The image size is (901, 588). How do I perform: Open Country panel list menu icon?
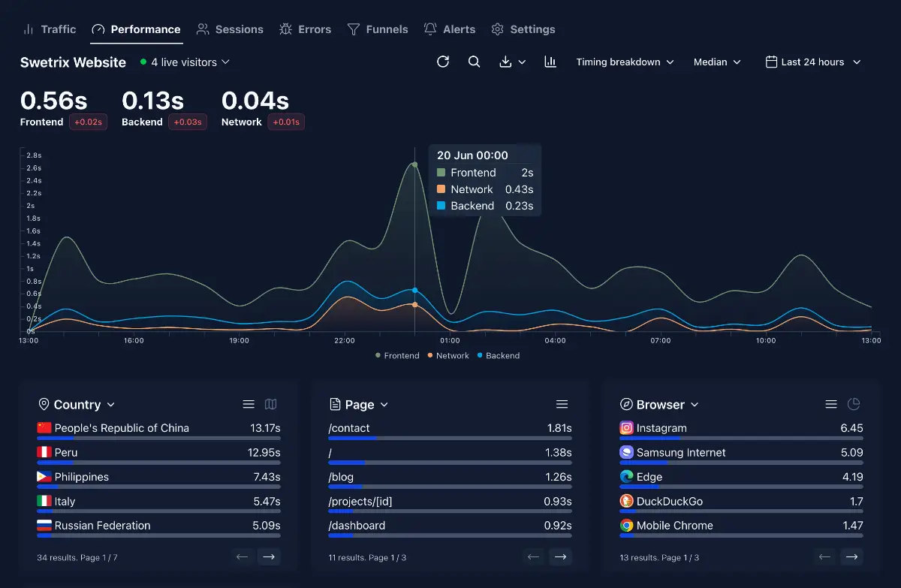click(249, 404)
